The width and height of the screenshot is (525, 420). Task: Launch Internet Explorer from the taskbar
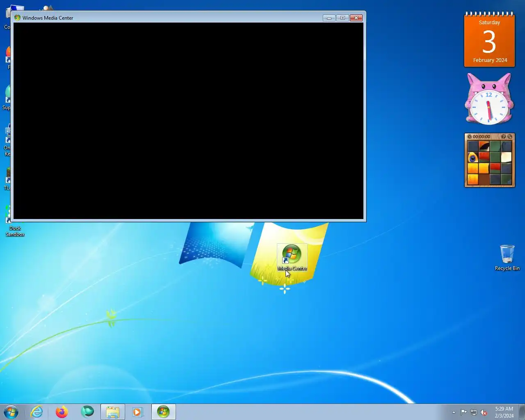37,412
